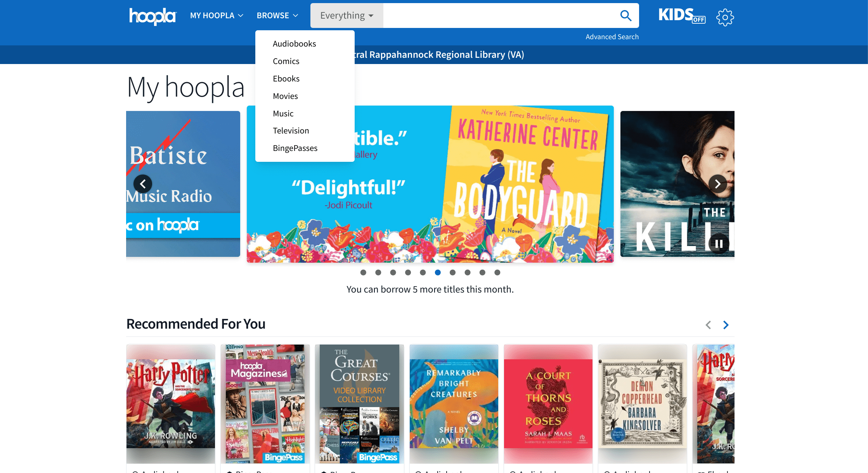This screenshot has height=473, width=868.
Task: Jump to the seventh carousel dot
Action: tap(452, 272)
